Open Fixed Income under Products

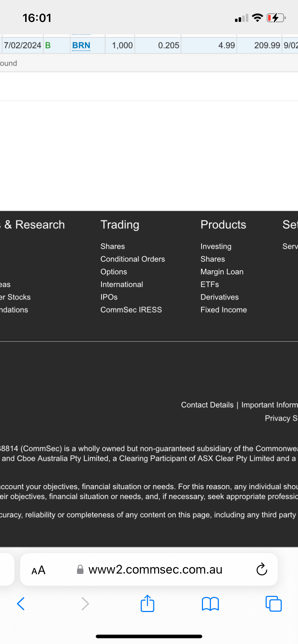224,310
